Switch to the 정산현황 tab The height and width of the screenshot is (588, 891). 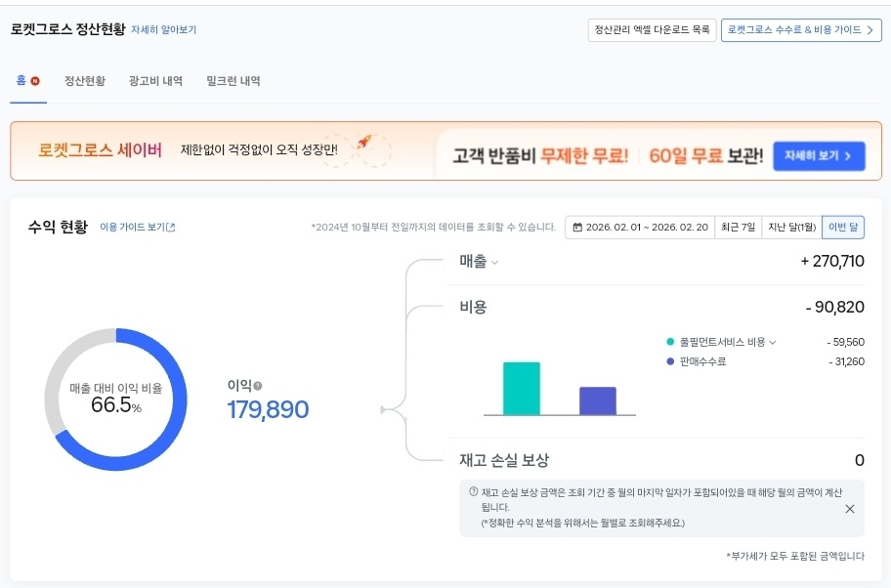[85, 81]
